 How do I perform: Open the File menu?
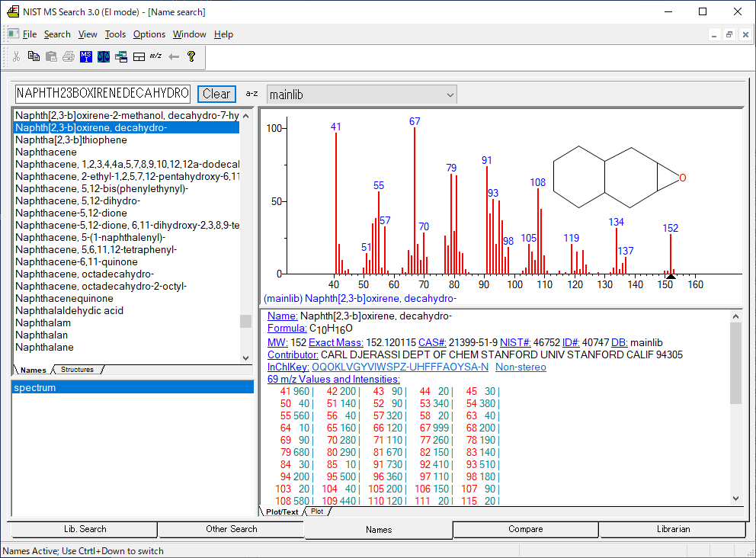tap(30, 34)
